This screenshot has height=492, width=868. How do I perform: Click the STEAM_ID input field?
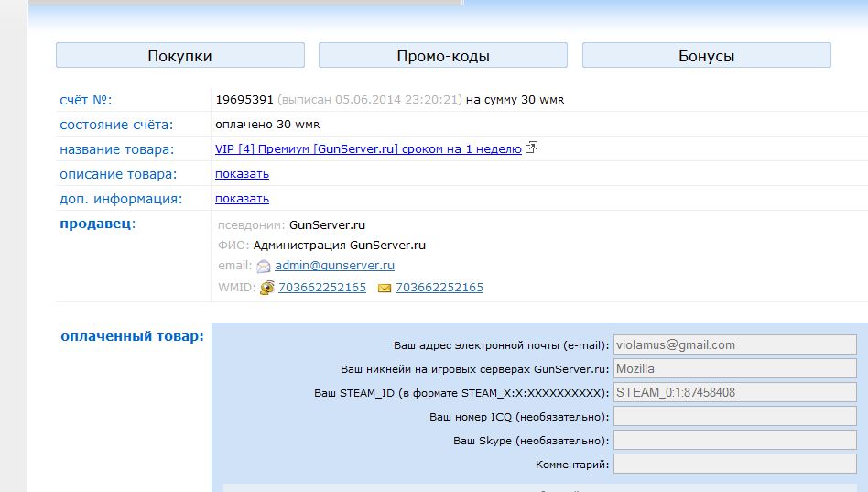point(734,393)
